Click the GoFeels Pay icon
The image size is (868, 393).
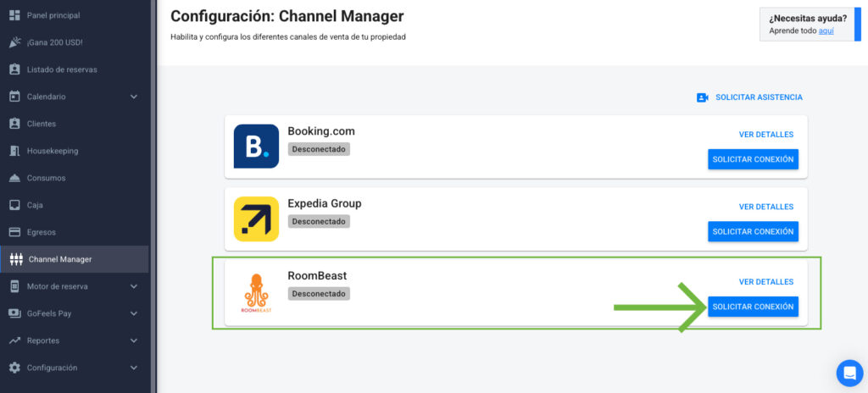[x=15, y=313]
